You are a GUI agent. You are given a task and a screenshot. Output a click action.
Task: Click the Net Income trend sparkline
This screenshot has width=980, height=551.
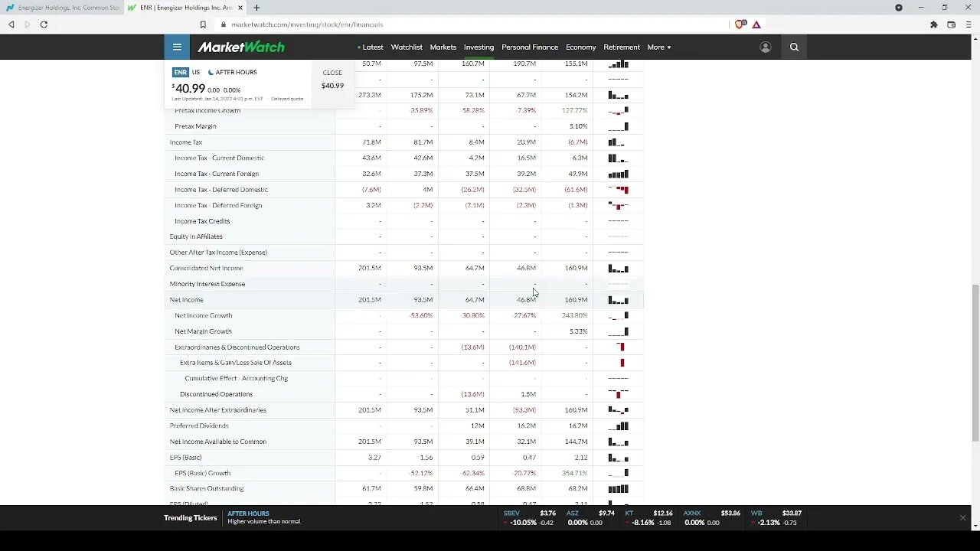[x=618, y=300]
